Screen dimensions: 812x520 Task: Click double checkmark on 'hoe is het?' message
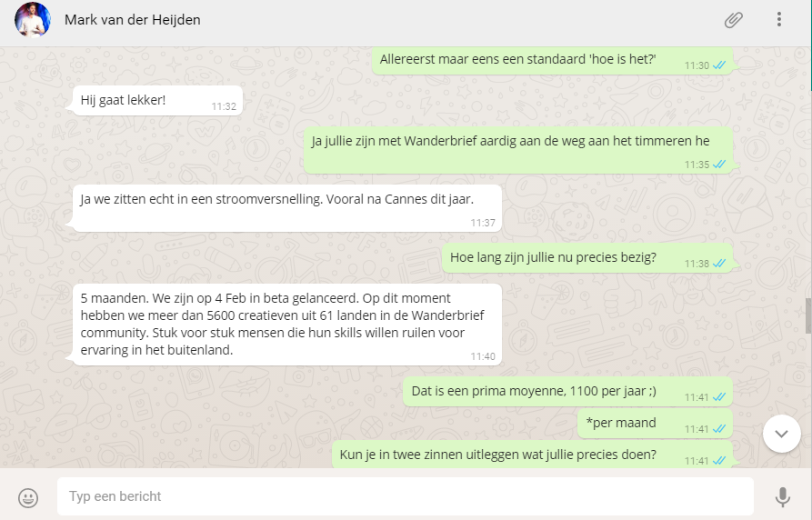(x=719, y=65)
